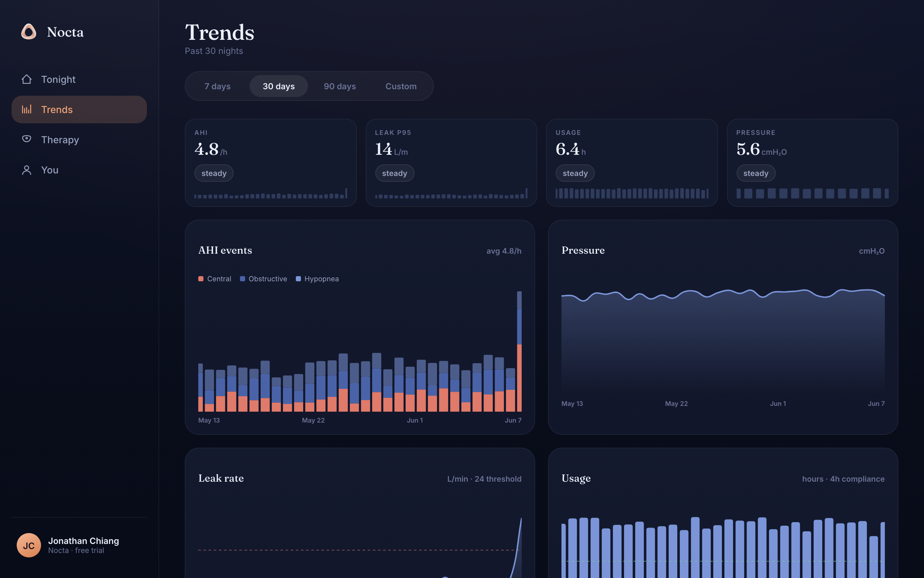
Task: Click the Pressure chart title
Action: (x=583, y=250)
